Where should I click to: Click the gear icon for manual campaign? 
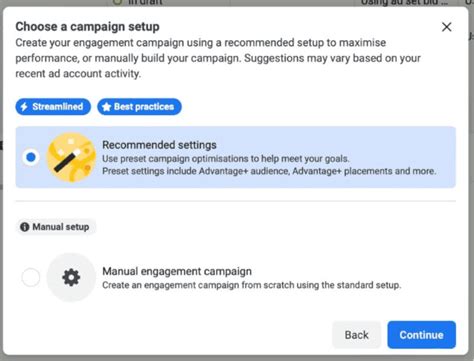[x=71, y=277]
